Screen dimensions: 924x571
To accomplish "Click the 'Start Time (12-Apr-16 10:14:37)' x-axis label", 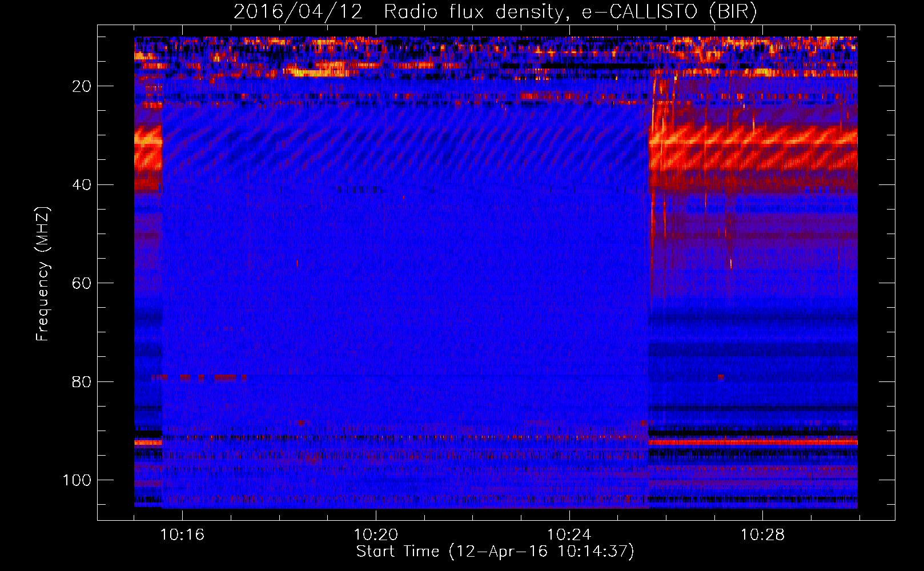I will [x=495, y=552].
